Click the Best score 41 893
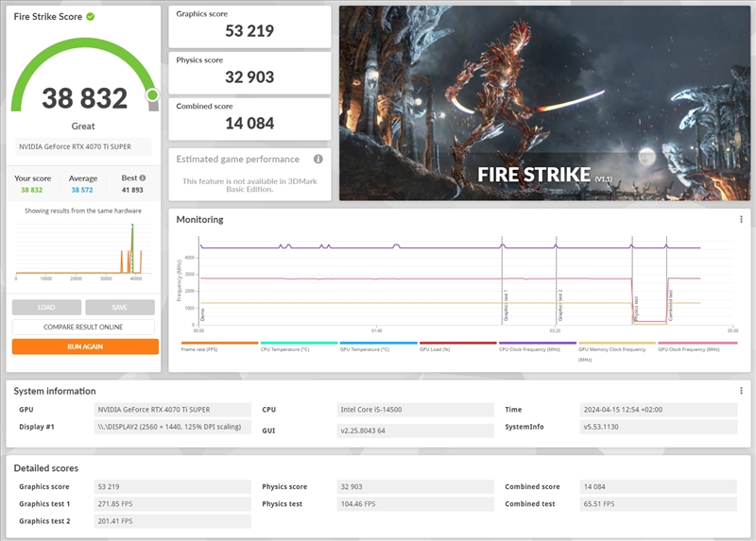 (x=132, y=190)
